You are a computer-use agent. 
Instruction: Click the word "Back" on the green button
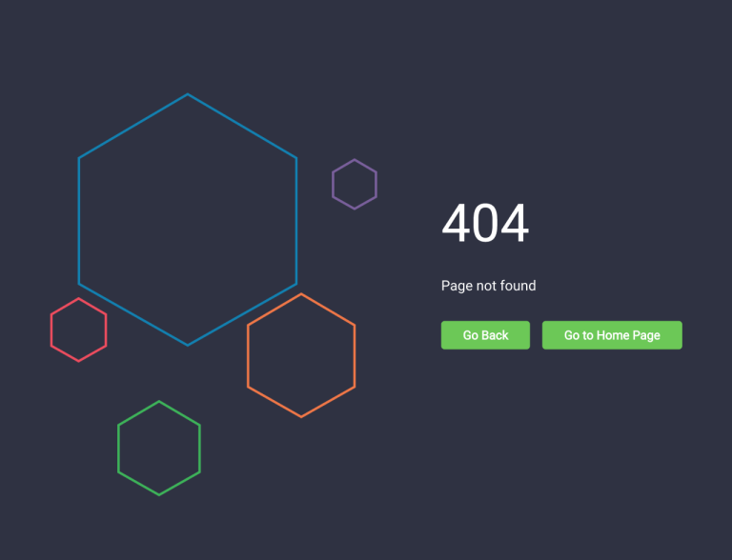coord(496,335)
